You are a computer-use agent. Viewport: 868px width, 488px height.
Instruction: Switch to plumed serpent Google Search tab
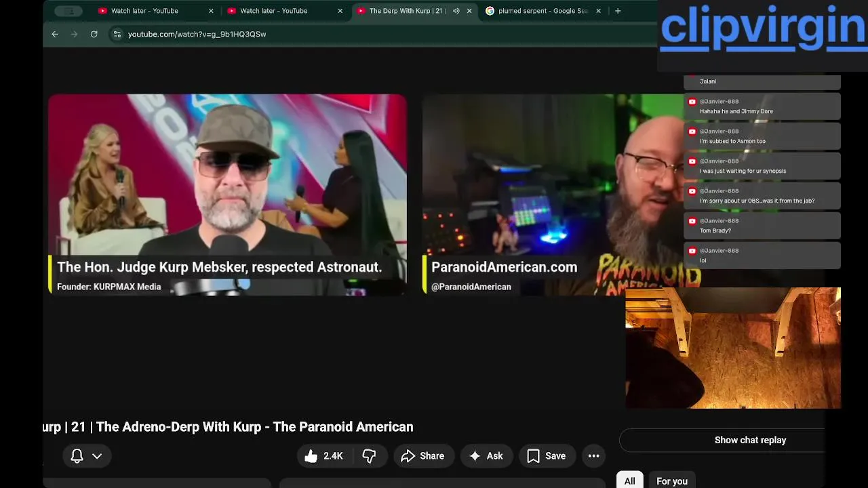click(x=542, y=11)
